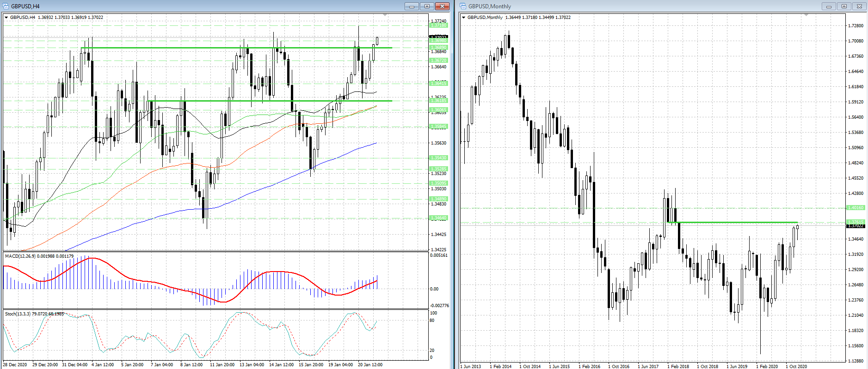
Task: Activate the GBPUSD,Monthly window title bar
Action: (x=647, y=6)
